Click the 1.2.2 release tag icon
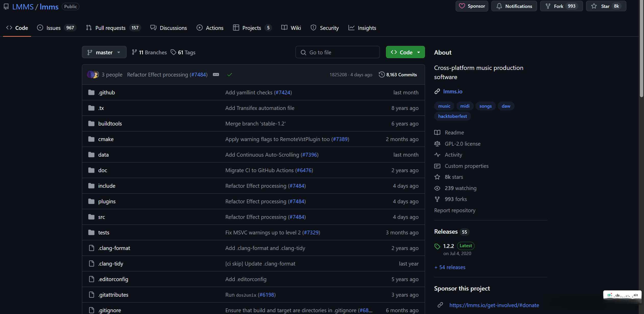Screen dimensions: 644x314 pyautogui.click(x=437, y=246)
